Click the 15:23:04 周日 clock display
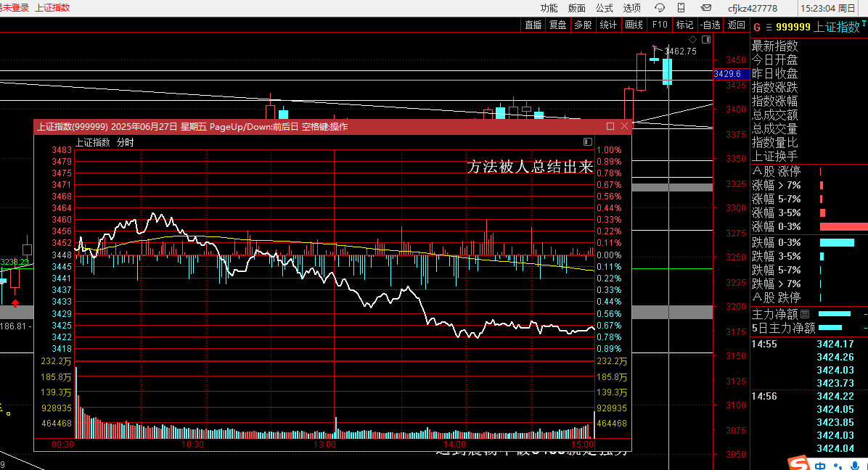 pos(828,8)
